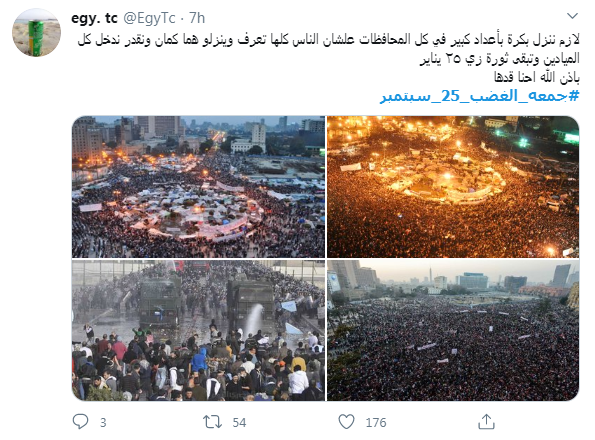Open the @EgyTc handle link
The height and width of the screenshot is (440, 595).
(x=150, y=18)
